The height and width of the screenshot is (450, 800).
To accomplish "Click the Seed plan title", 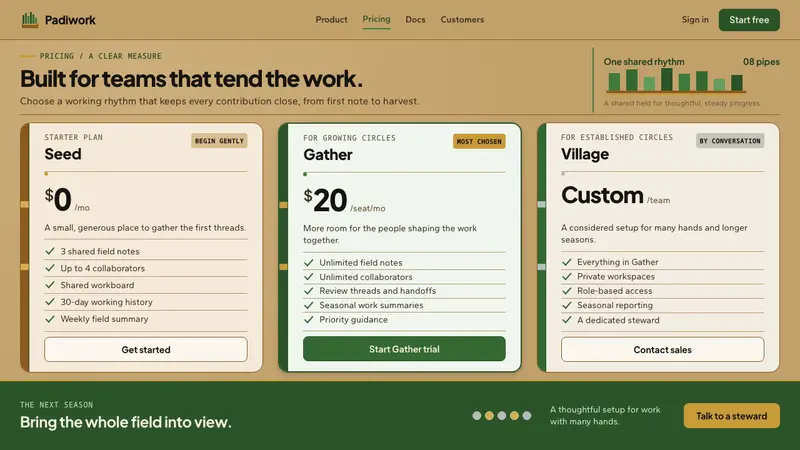I will tap(63, 154).
